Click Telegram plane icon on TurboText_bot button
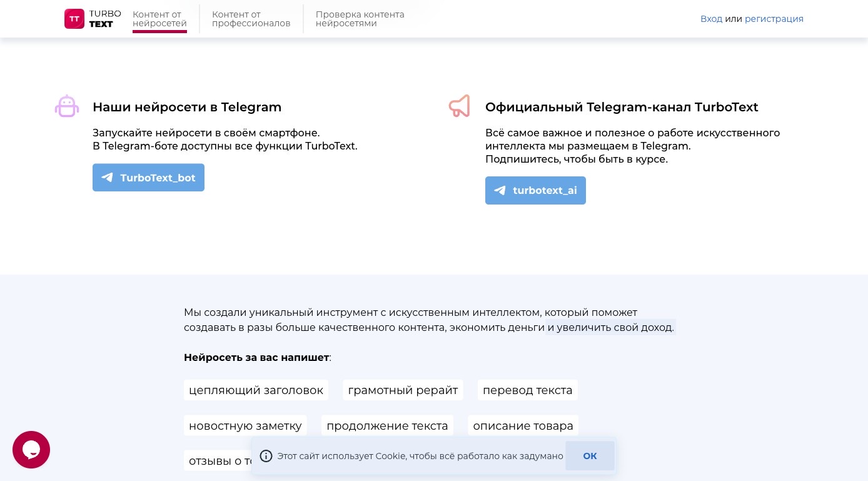This screenshot has height=481, width=868. pyautogui.click(x=108, y=178)
